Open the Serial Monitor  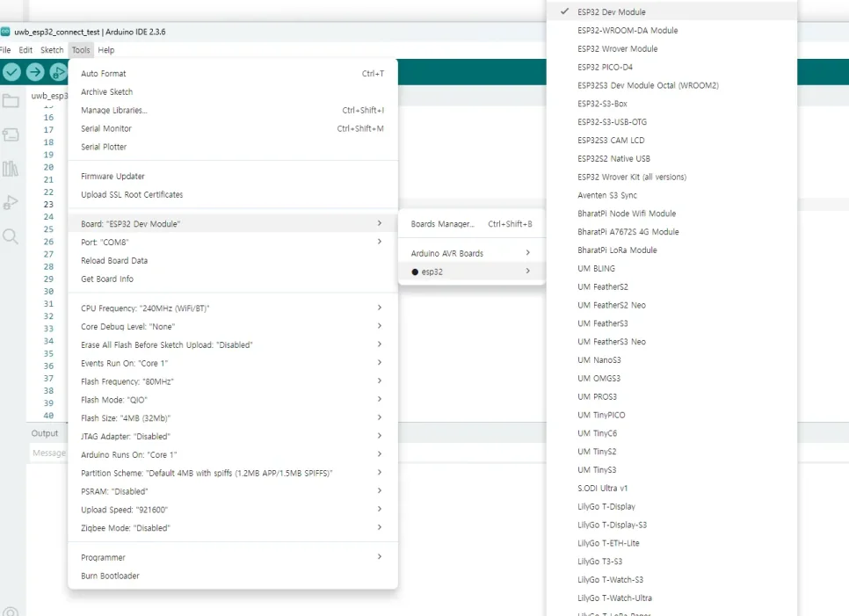click(233, 128)
